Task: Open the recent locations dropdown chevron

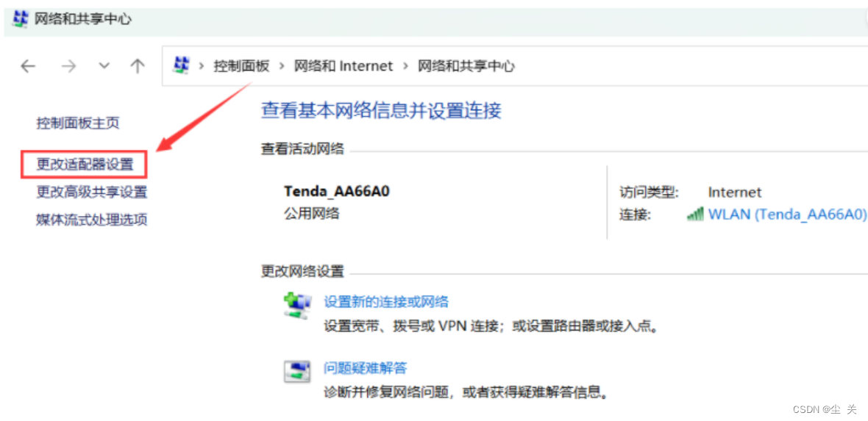Action: point(104,66)
